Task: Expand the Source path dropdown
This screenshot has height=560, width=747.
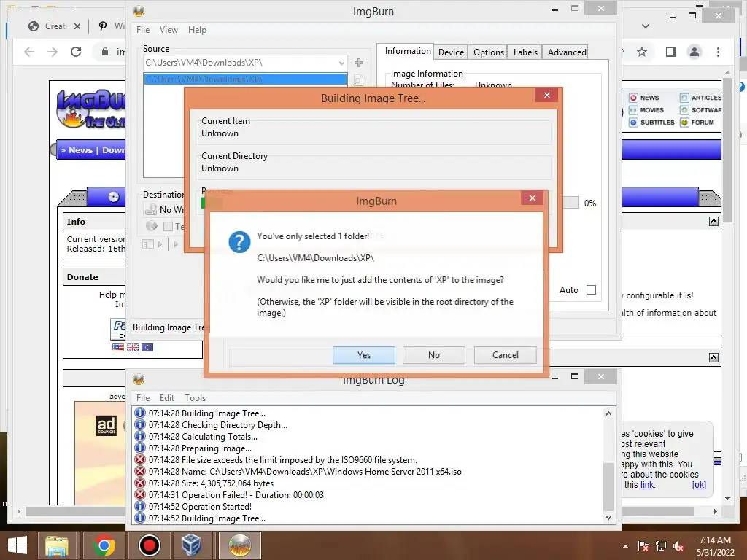Action: click(x=341, y=63)
